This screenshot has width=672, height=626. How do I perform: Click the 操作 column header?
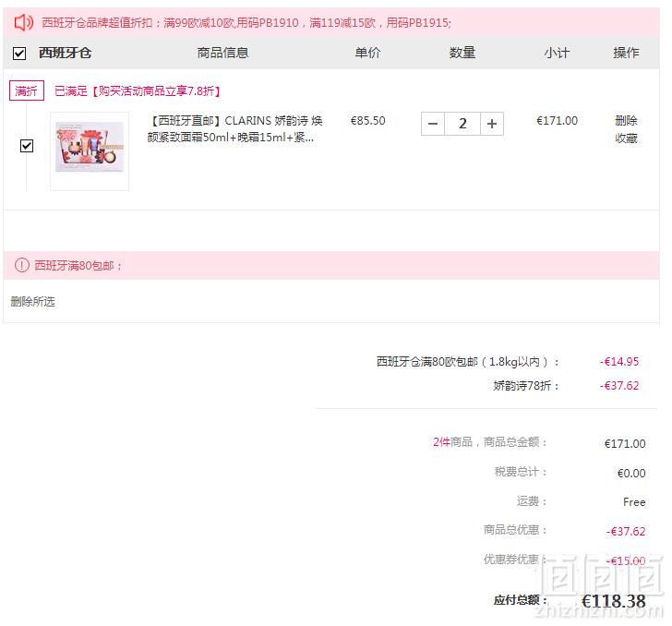(x=626, y=53)
